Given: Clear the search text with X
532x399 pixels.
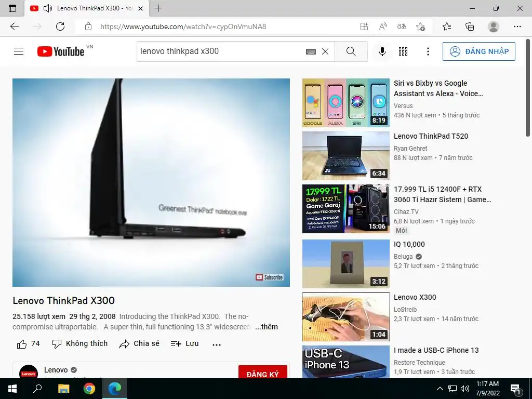Looking at the screenshot, I should 325,51.
